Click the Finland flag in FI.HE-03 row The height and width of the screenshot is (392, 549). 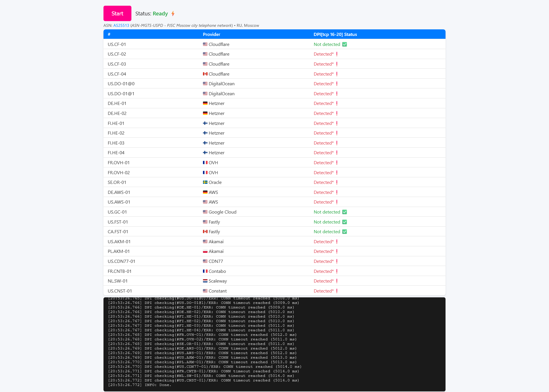click(205, 143)
